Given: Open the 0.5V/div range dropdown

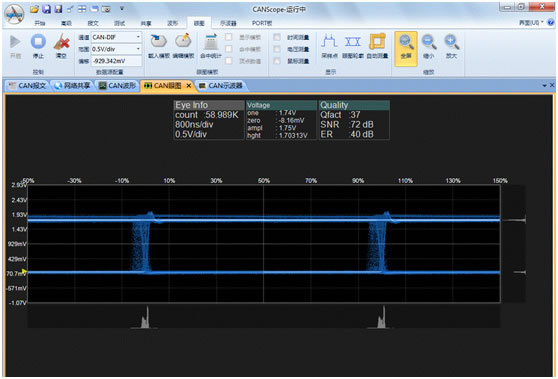Looking at the screenshot, I should 138,49.
